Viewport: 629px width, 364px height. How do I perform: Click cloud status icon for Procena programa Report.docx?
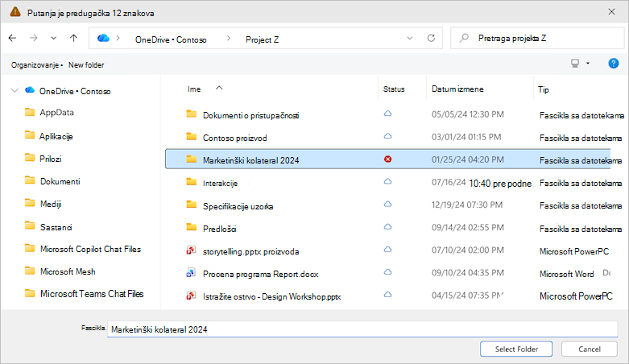click(387, 271)
